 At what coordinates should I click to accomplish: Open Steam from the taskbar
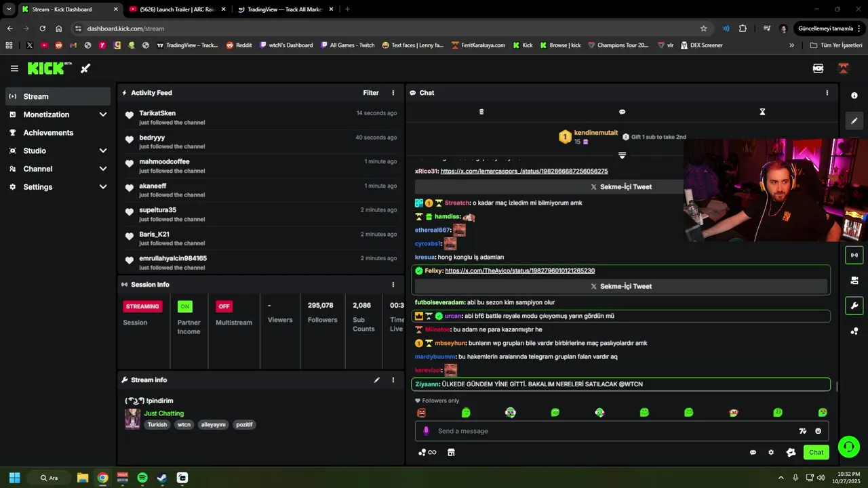point(162,478)
